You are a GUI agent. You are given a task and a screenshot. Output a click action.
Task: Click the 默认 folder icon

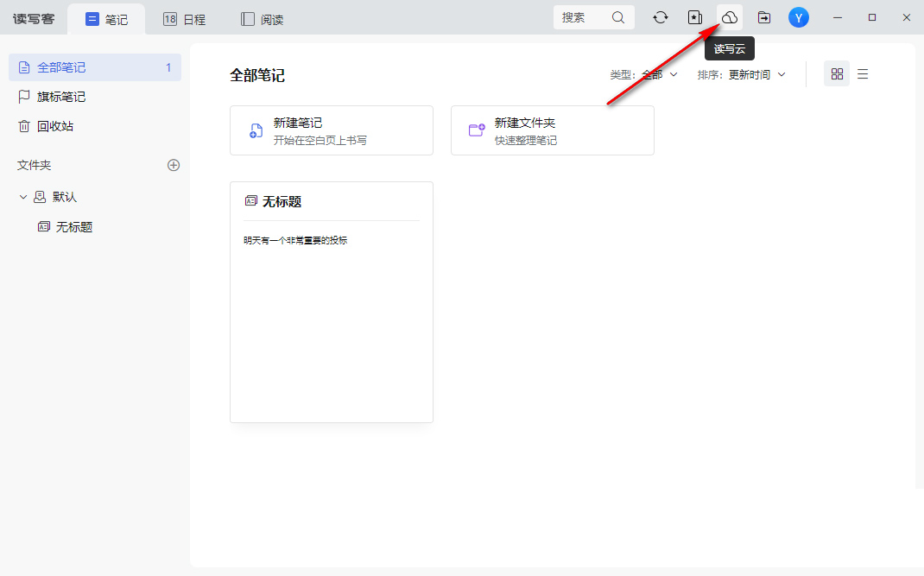tap(40, 197)
